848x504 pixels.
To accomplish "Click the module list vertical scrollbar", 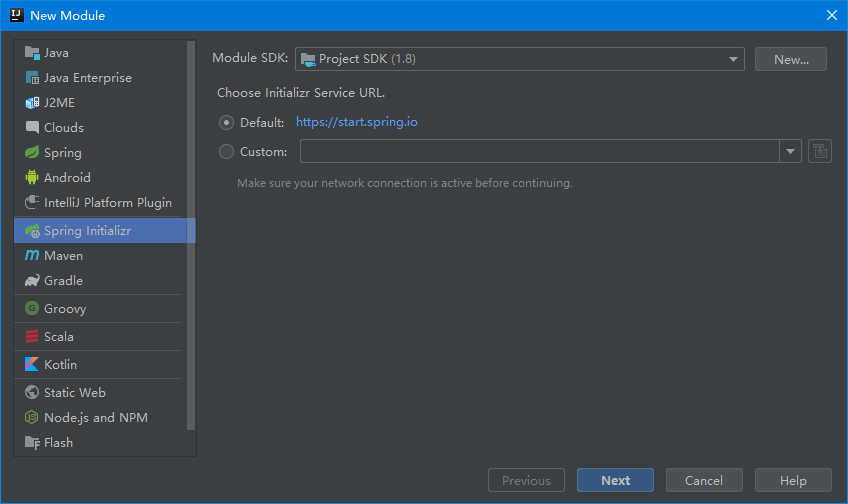I will [x=190, y=236].
